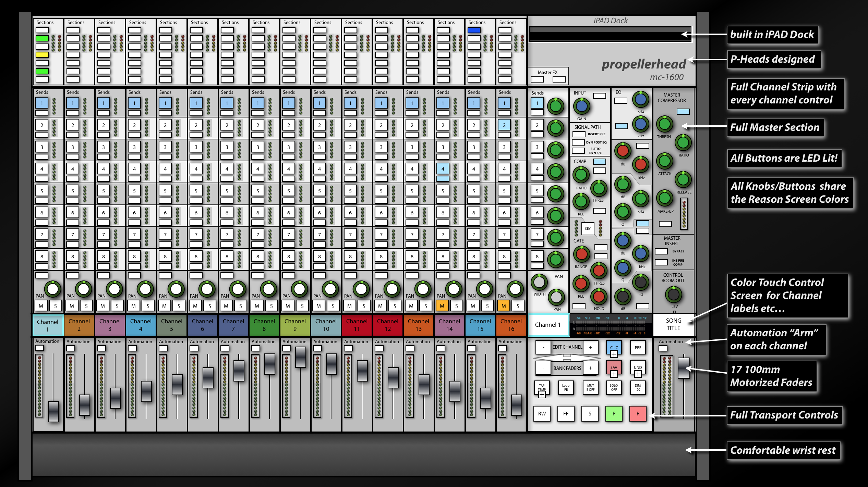Enable the INS PRE COMP switch
The width and height of the screenshot is (868, 487).
(661, 262)
